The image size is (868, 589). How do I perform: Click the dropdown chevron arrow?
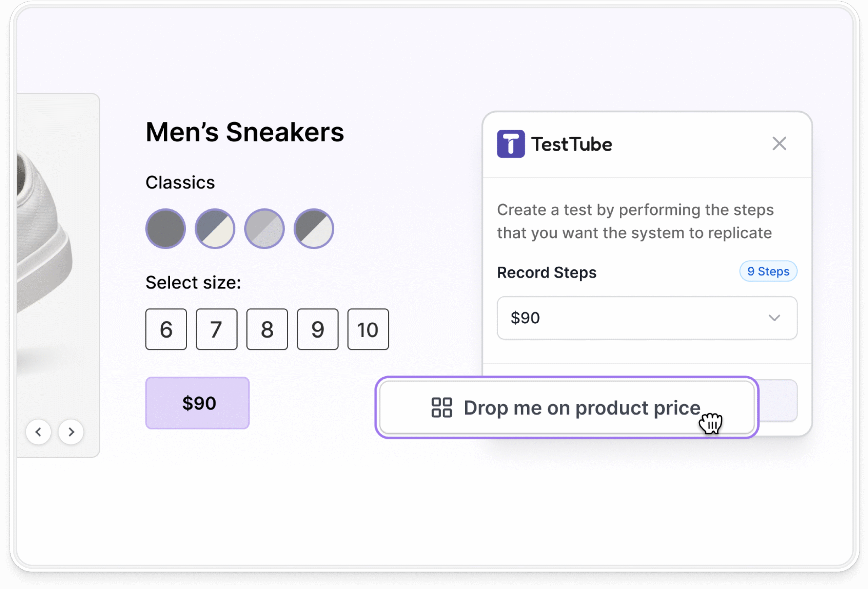774,318
